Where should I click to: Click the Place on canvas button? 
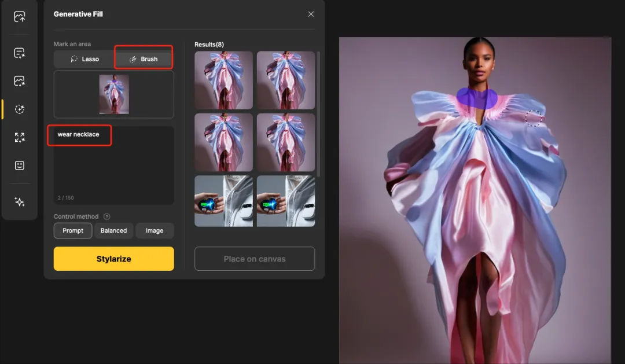click(x=255, y=259)
